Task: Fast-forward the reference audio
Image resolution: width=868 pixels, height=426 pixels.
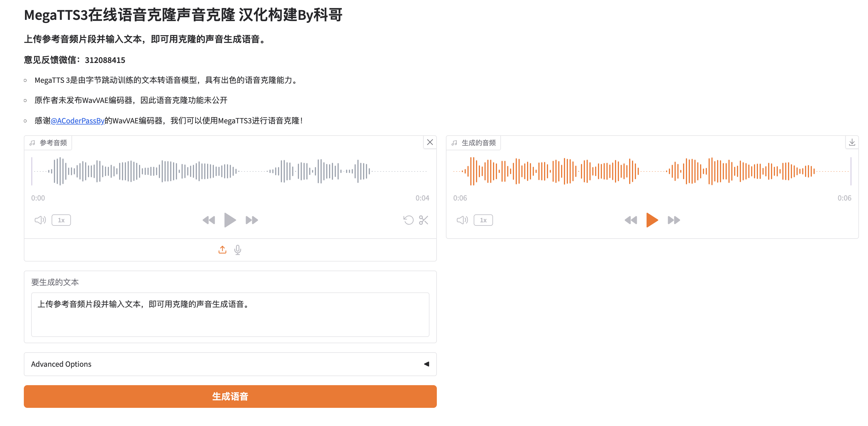Action: tap(252, 220)
